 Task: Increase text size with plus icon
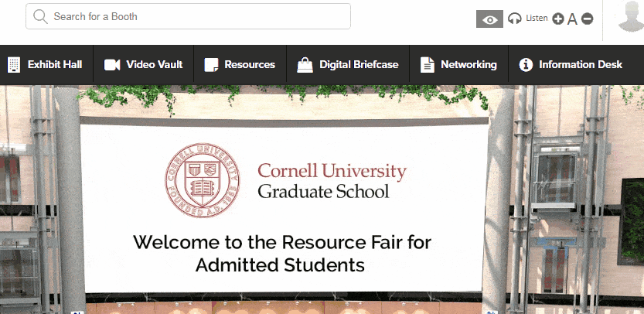click(558, 19)
